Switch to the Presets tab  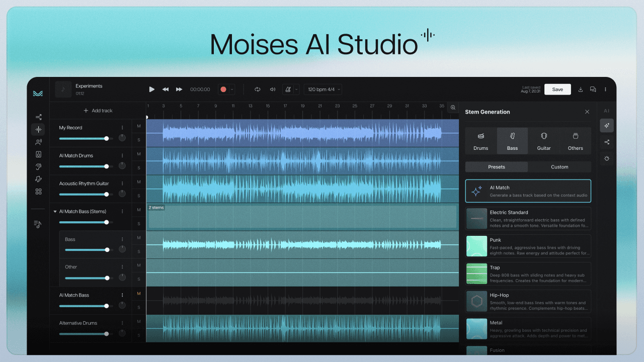pyautogui.click(x=497, y=167)
